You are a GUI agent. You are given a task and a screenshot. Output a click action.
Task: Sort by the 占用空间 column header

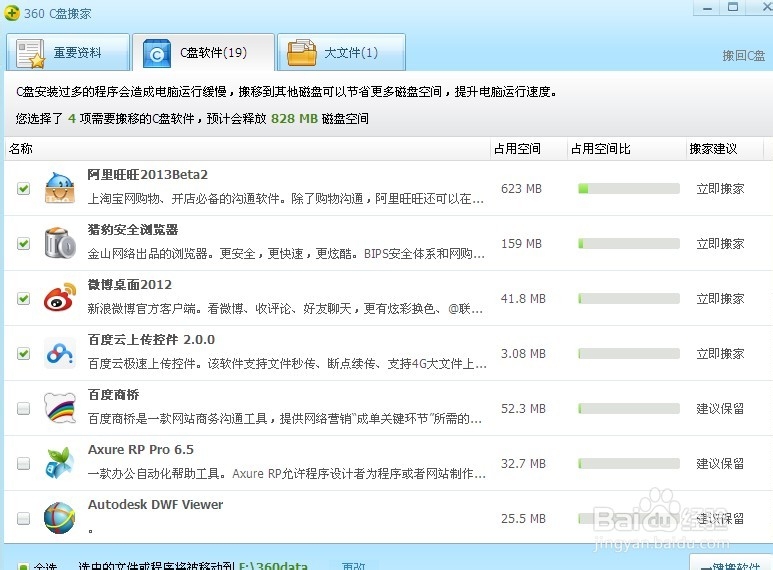coord(529,148)
